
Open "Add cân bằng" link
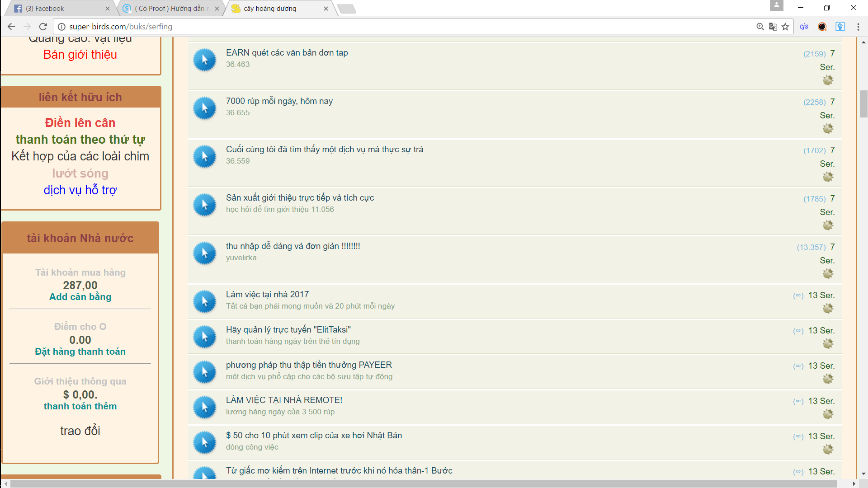click(x=80, y=297)
